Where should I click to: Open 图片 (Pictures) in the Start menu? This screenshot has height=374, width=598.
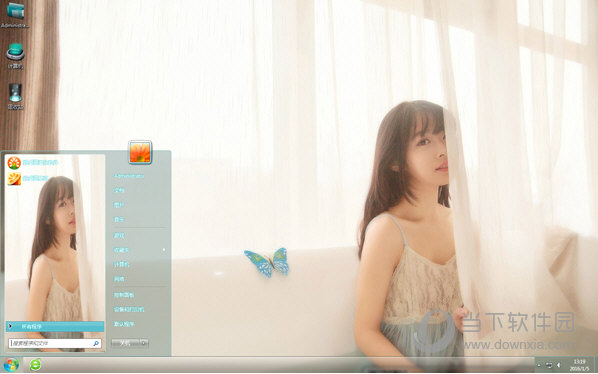tap(119, 205)
